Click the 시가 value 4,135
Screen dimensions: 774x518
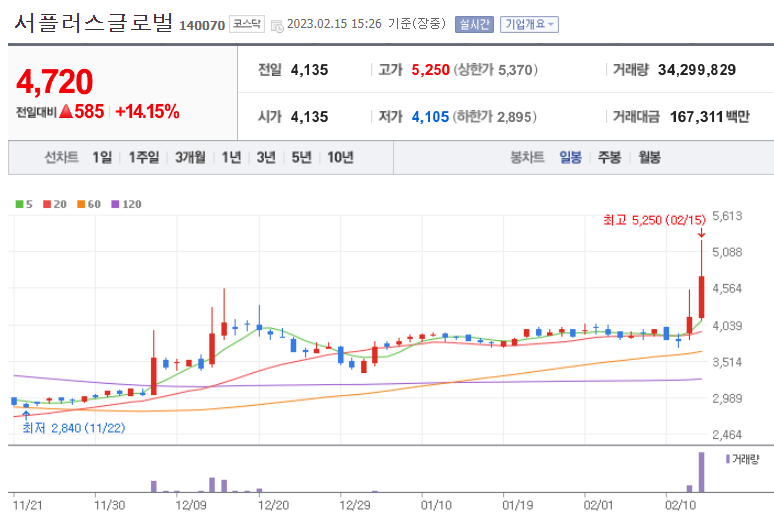tap(310, 117)
